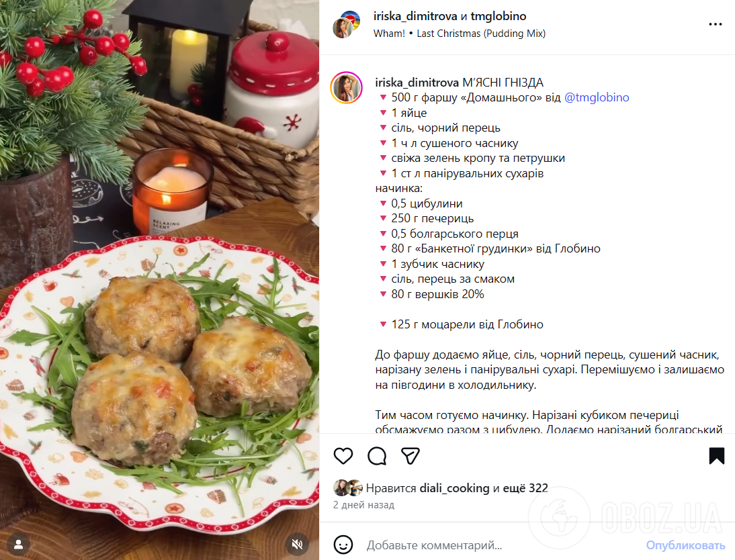This screenshot has height=560, width=735.
Task: Open the Wham! Last Christmas audio link
Action: pos(460,34)
